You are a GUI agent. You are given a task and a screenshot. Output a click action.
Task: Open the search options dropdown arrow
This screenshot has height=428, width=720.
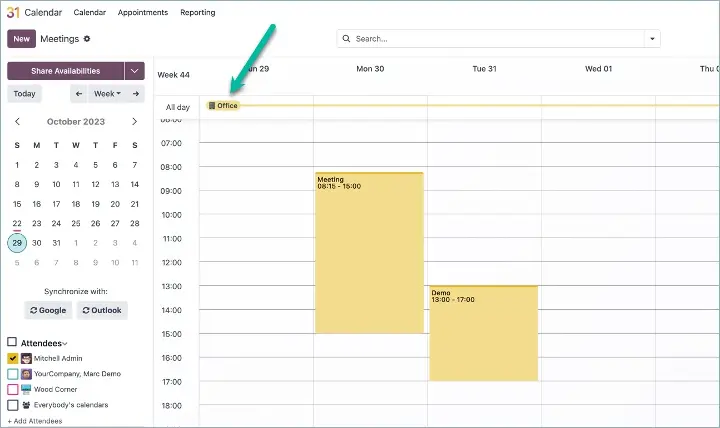tap(652, 39)
